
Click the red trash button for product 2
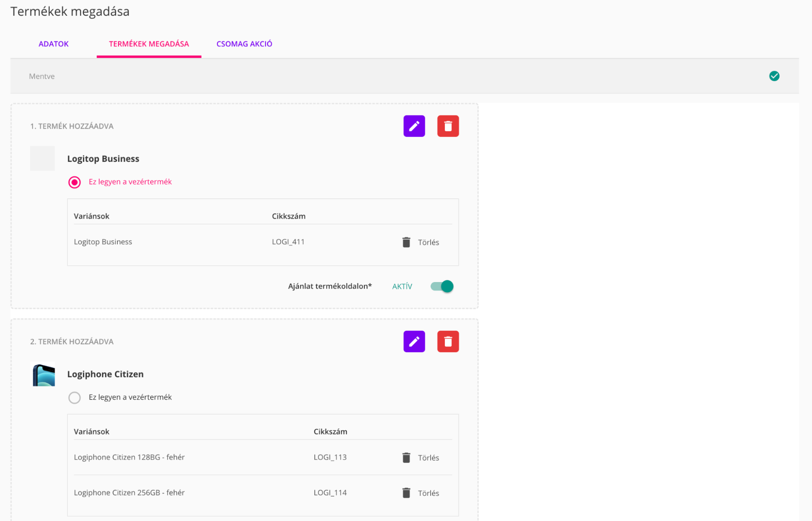click(448, 341)
